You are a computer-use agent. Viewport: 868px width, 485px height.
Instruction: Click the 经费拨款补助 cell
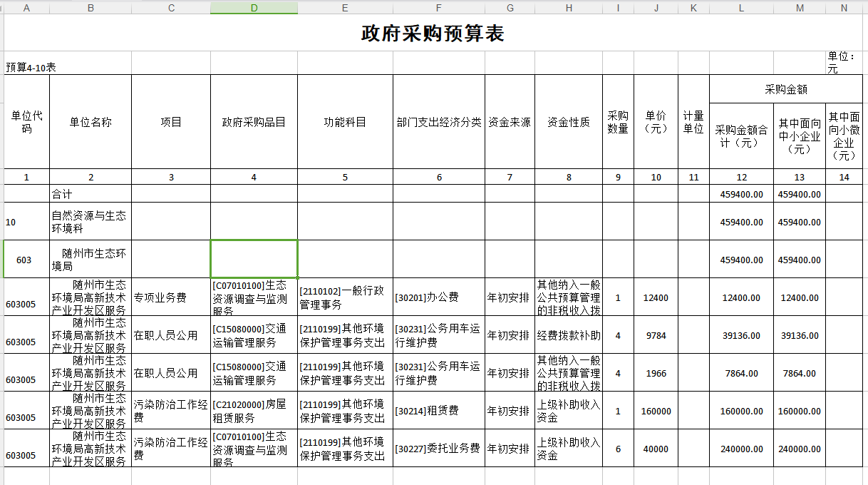(569, 335)
